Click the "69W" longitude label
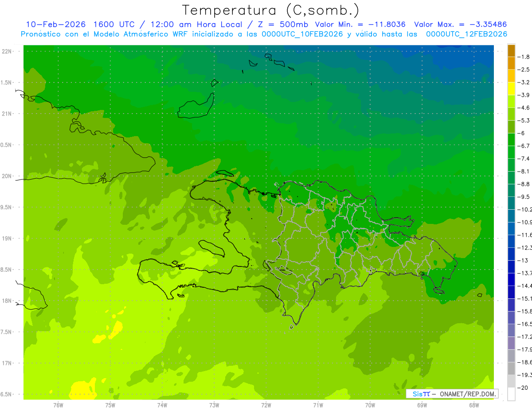This screenshot has width=532, height=411. 422,405
